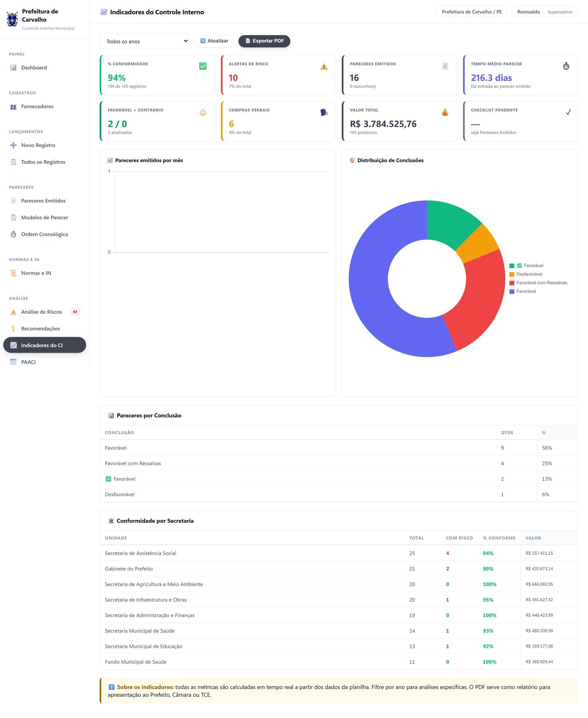588x718 pixels.
Task: Click the Atualizar button
Action: pos(214,41)
